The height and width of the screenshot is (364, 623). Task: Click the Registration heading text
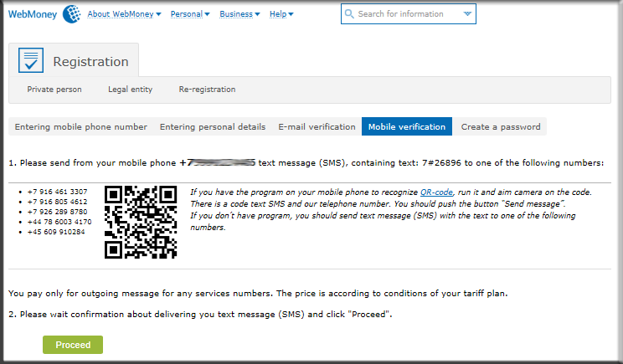tap(90, 62)
